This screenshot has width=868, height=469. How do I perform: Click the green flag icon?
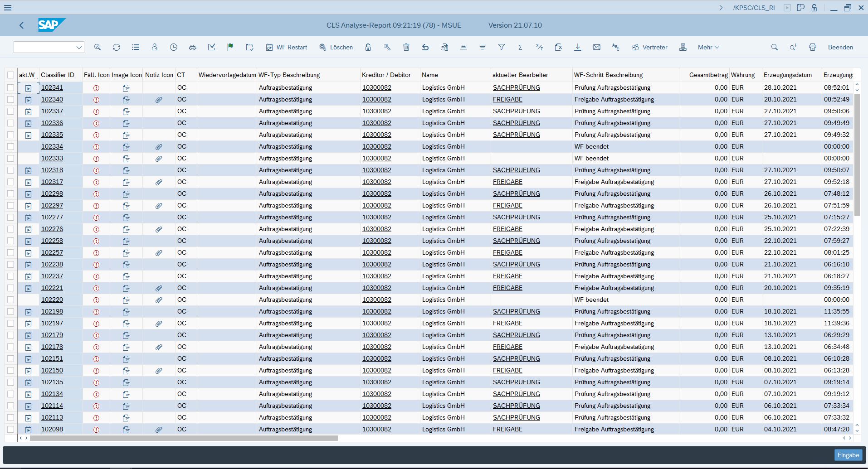(230, 47)
